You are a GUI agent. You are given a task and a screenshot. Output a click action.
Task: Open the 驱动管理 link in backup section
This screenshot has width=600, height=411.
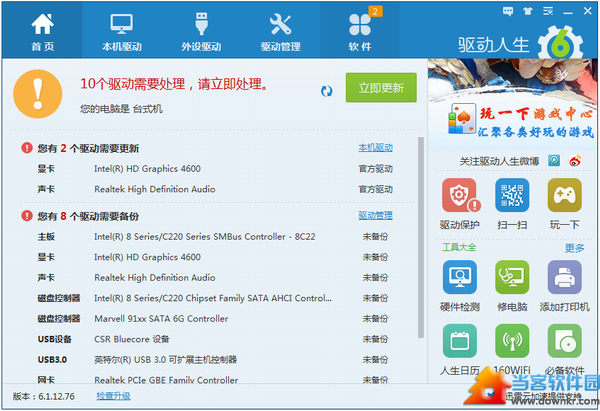point(375,215)
